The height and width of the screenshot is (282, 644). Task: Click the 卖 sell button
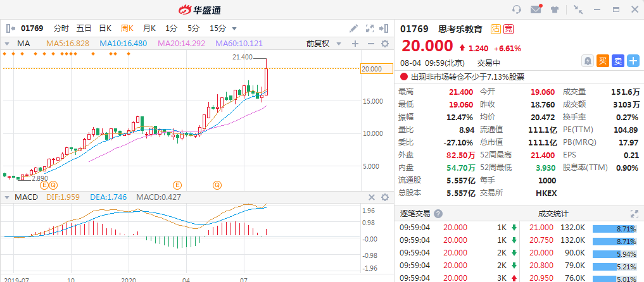coord(617,61)
